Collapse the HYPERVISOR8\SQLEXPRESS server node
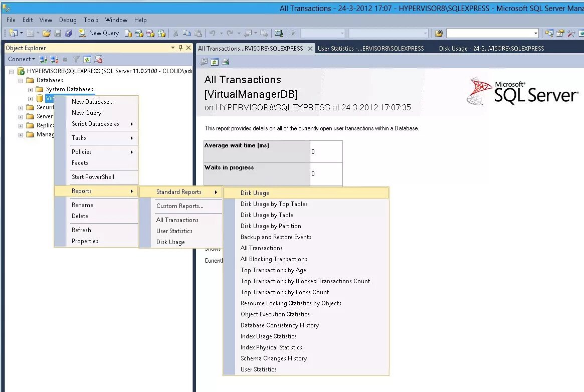 tap(11, 72)
